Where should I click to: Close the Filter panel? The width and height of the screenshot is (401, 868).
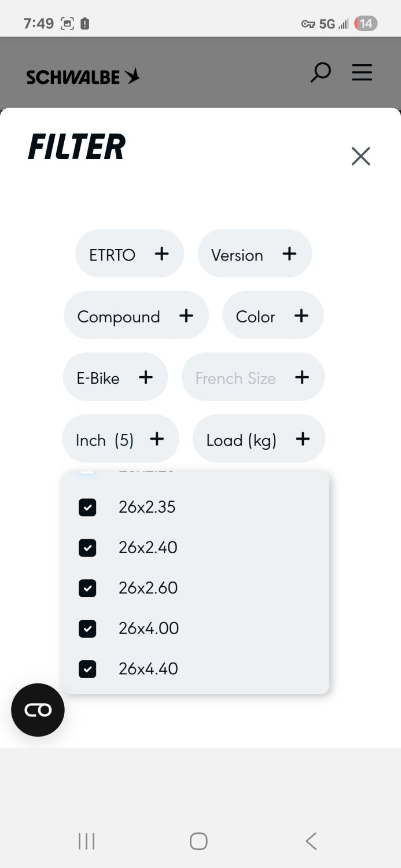coord(360,156)
